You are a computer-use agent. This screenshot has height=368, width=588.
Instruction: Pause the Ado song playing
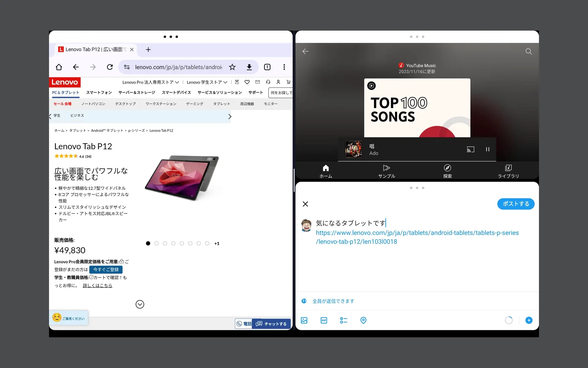pyautogui.click(x=488, y=149)
